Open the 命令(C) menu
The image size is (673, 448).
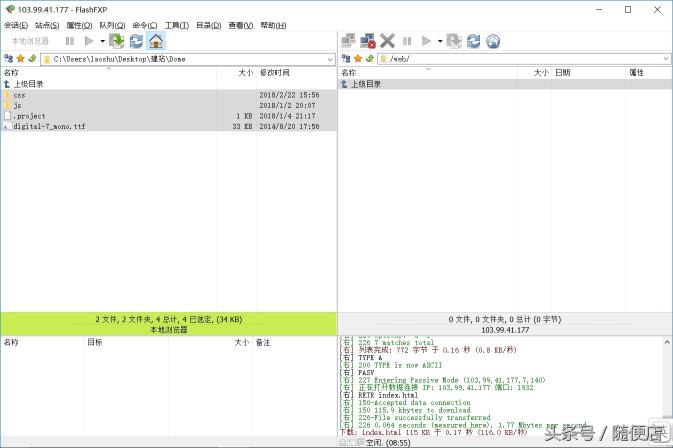coord(145,25)
